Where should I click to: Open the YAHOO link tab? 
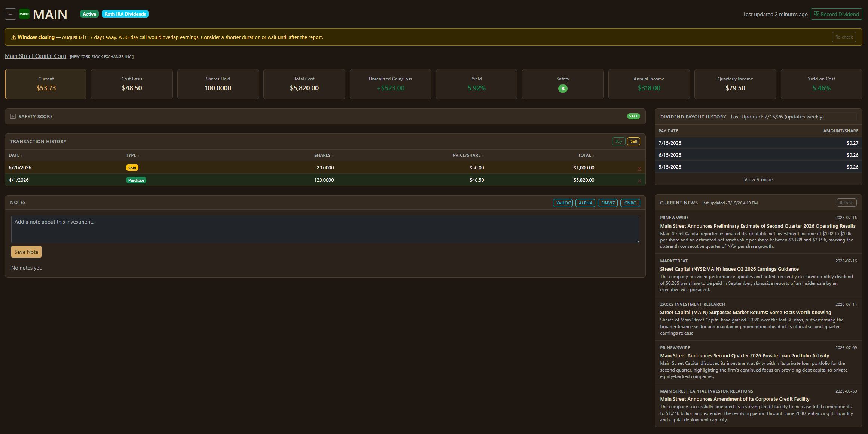(x=563, y=203)
